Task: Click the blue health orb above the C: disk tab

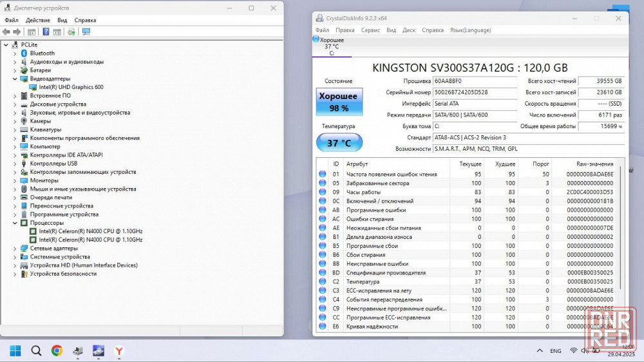Action: click(x=316, y=39)
